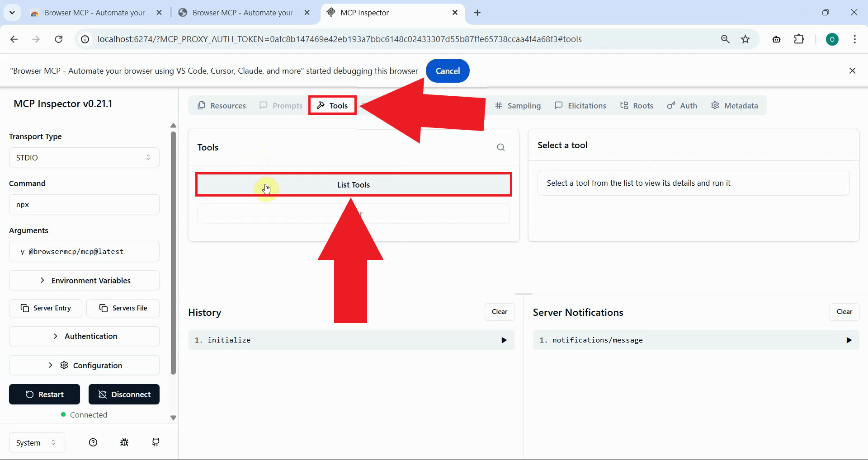Screen dimensions: 868x460
Task: Click the npx command input field
Action: [84, 204]
